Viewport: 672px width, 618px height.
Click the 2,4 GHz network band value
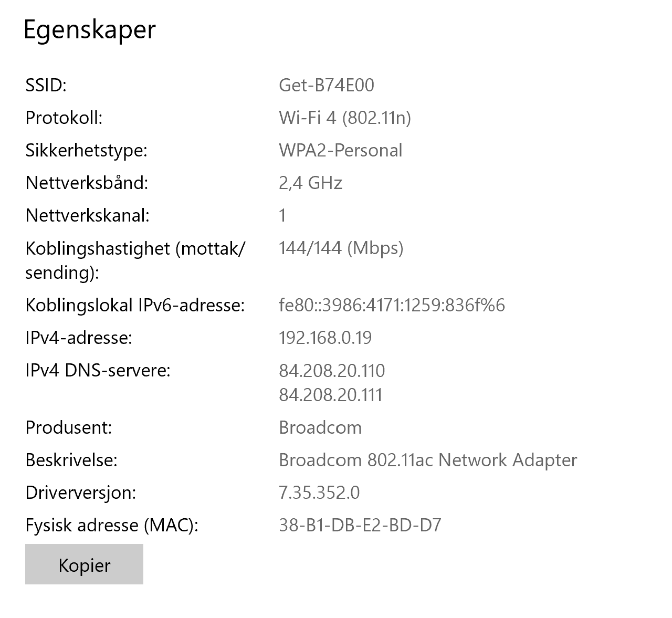click(310, 183)
